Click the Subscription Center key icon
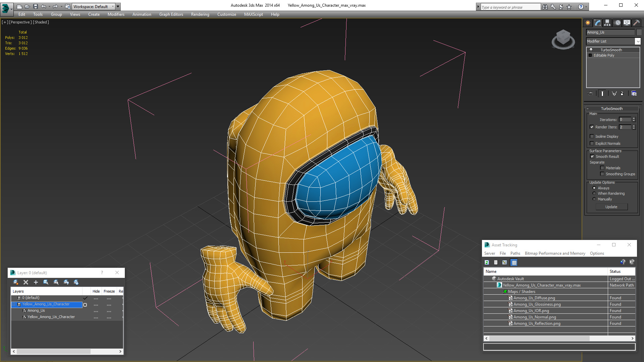Viewport: 644px width, 362px height. (553, 7)
